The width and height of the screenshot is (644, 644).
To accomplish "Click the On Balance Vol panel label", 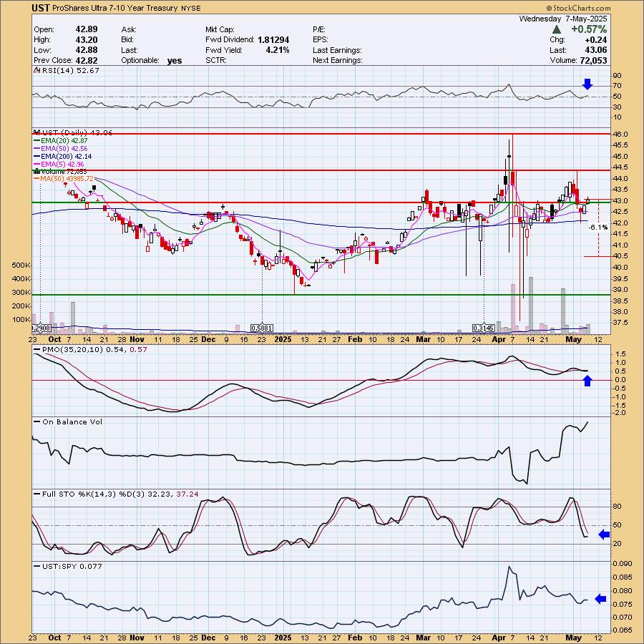I will [72, 421].
